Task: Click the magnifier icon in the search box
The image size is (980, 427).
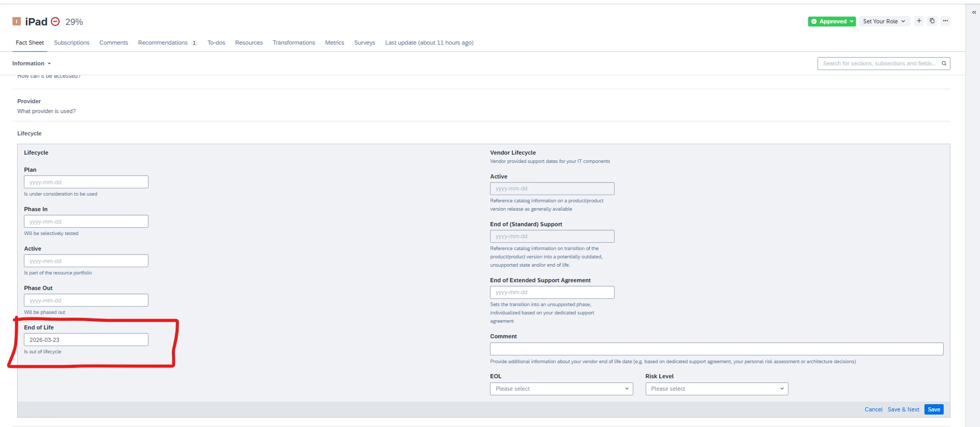Action: click(944, 63)
